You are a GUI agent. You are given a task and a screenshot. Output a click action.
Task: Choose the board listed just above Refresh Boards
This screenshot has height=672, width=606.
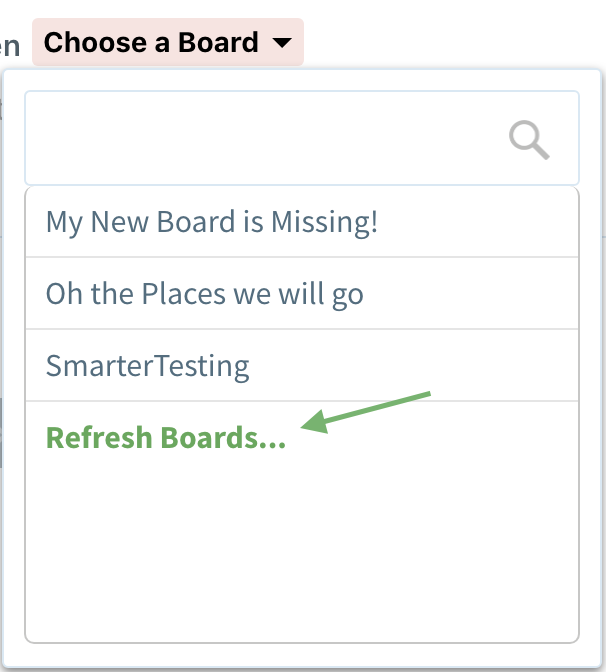pos(148,365)
